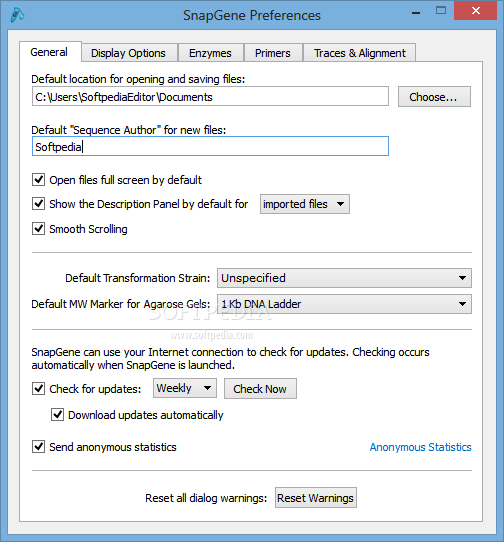Screen dimensions: 504x542
Task: Click the SnapGene app icon in title bar
Action: 17,15
